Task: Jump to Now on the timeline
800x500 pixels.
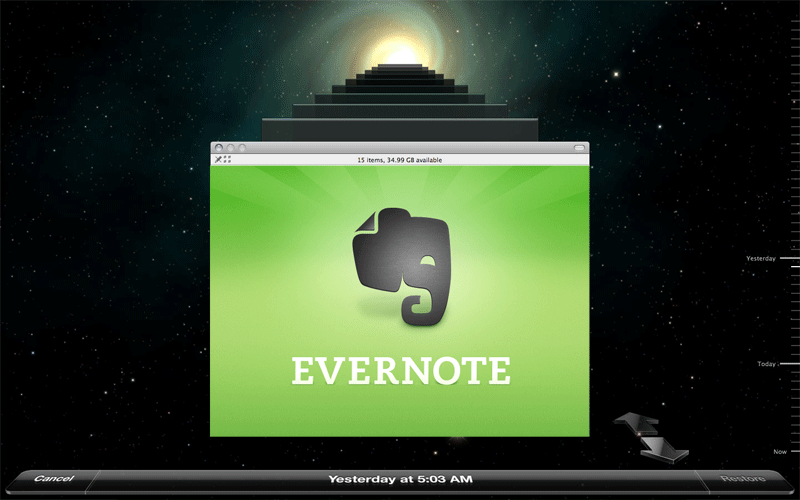Action: click(x=780, y=452)
